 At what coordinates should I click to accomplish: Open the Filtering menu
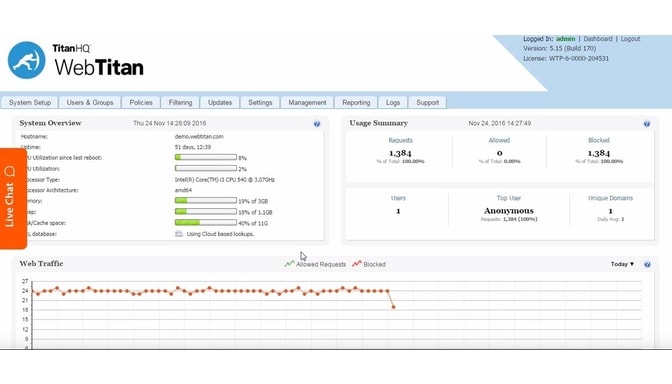click(180, 102)
